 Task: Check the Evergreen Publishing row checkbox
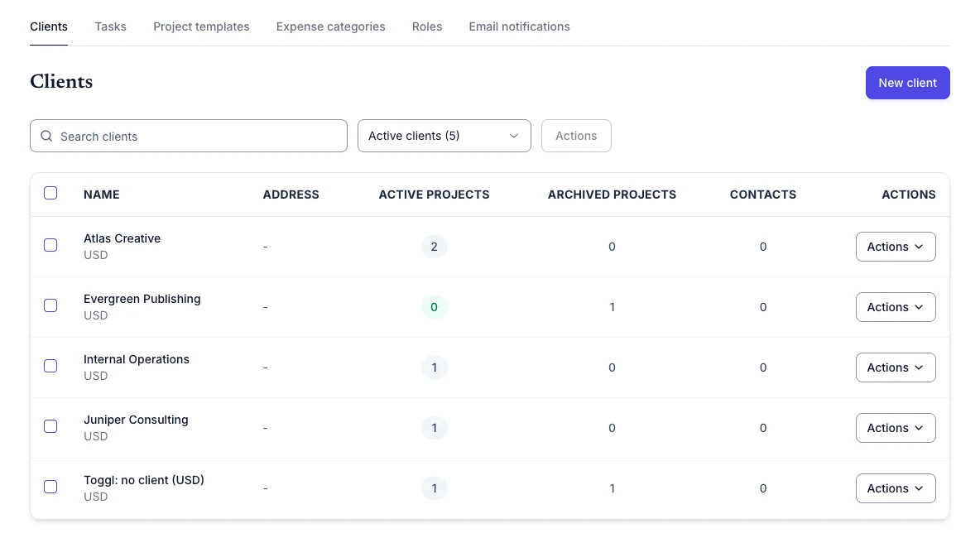tap(50, 305)
